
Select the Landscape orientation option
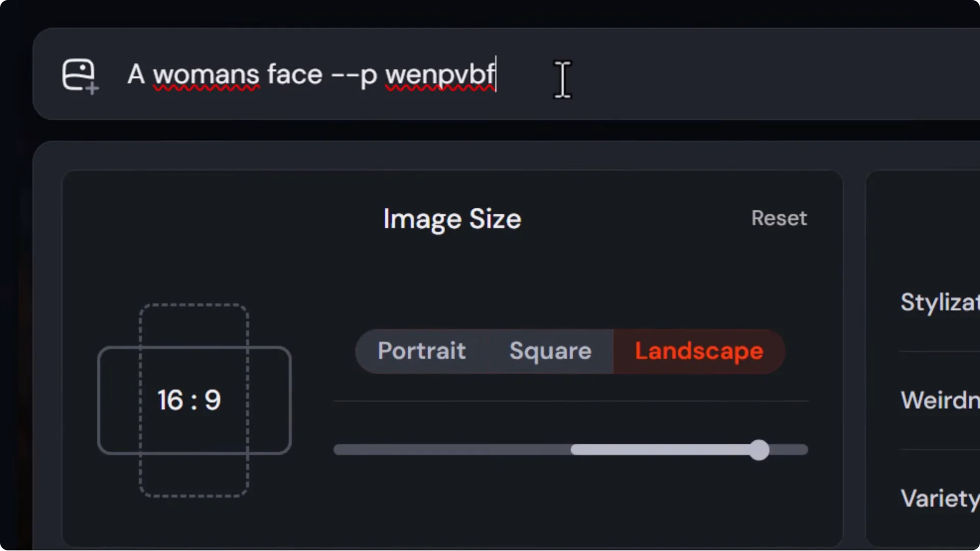coord(699,351)
